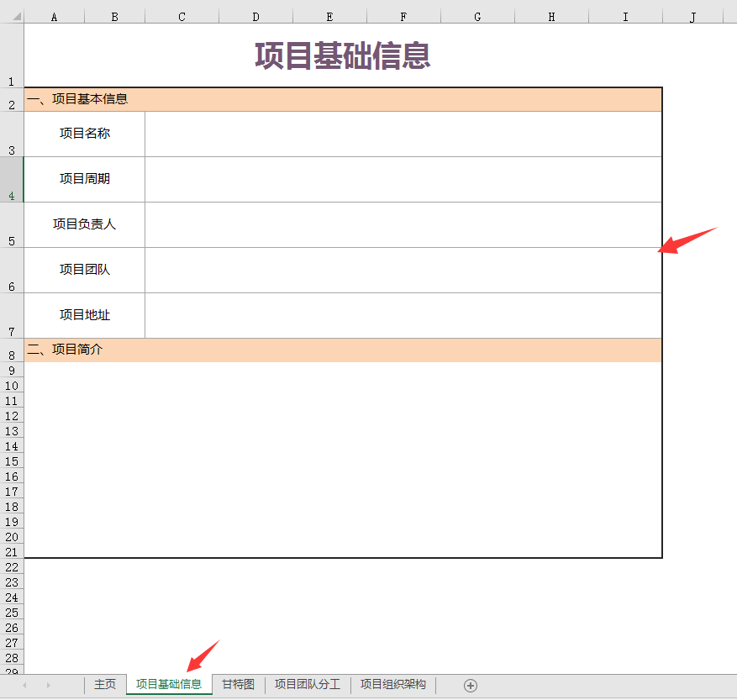Click the 项目基础信息 title cell

(x=340, y=55)
